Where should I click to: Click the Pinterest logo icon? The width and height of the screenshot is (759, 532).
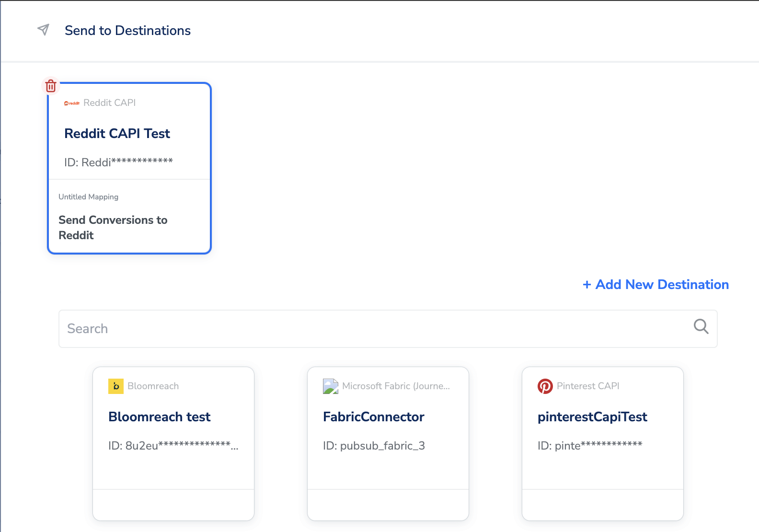[545, 386]
